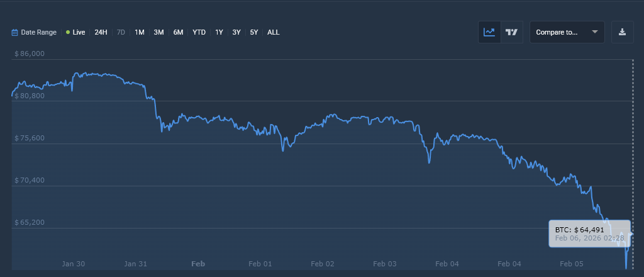The image size is (644, 277).
Task: Enable the Live price feed
Action: 75,32
